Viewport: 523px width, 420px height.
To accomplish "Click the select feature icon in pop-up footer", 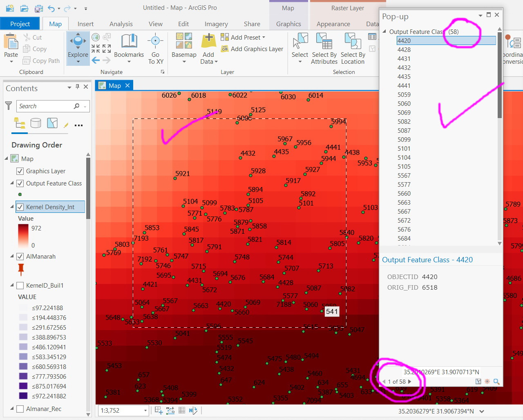I will point(478,381).
